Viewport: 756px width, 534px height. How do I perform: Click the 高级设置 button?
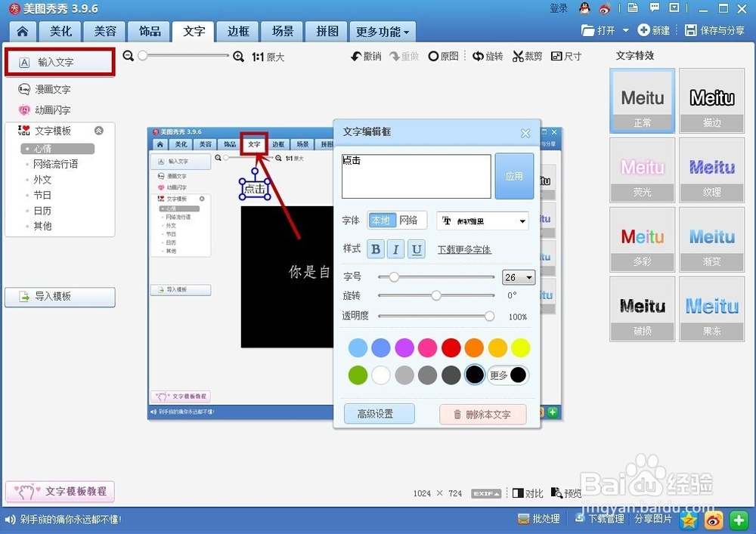379,414
